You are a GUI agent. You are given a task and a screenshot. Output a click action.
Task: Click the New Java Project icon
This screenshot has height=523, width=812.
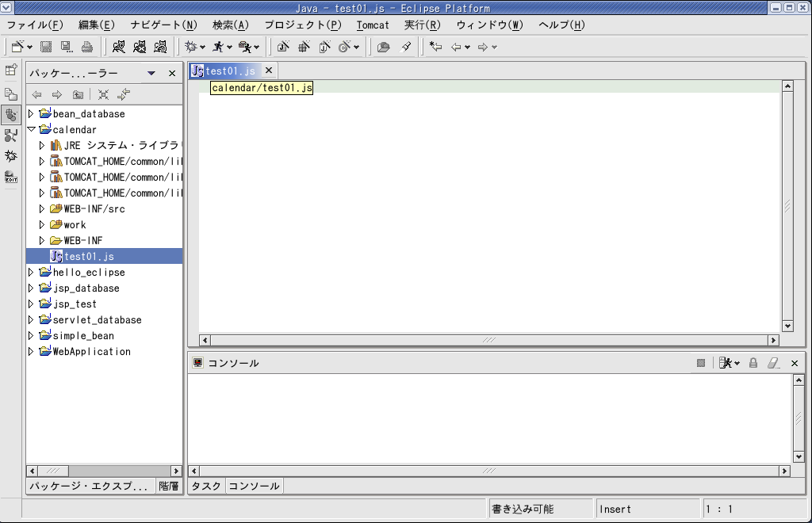click(x=283, y=47)
